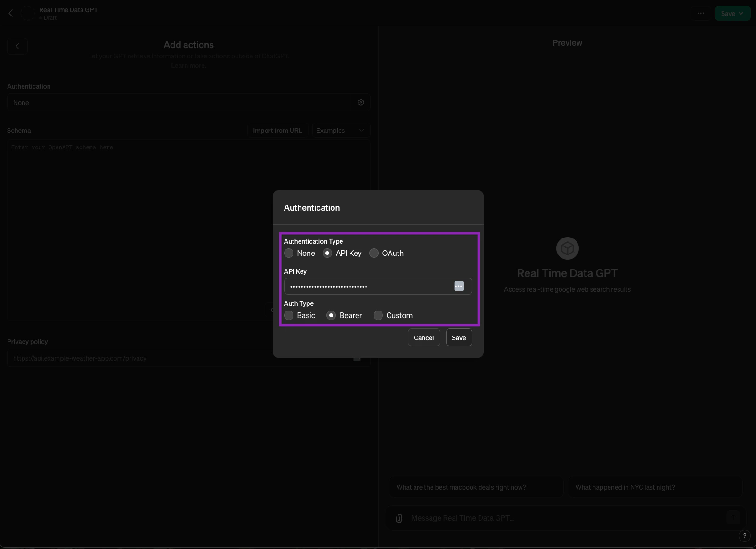Click Import from URL button
The image size is (756, 549).
(277, 131)
